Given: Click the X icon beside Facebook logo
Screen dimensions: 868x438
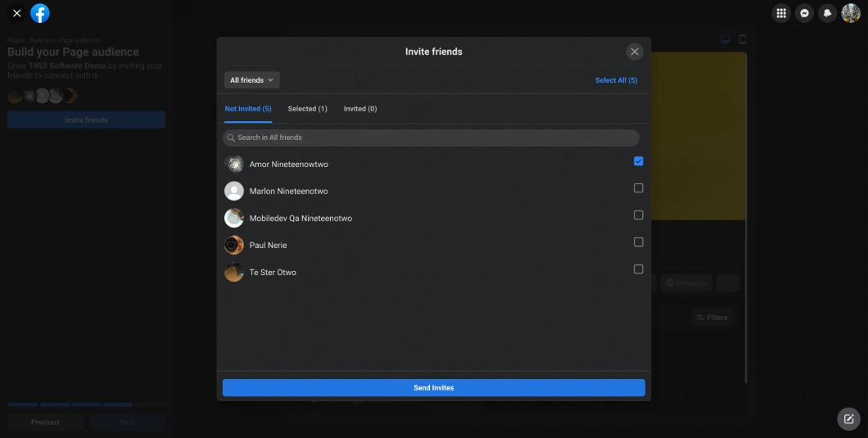Looking at the screenshot, I should [x=16, y=13].
